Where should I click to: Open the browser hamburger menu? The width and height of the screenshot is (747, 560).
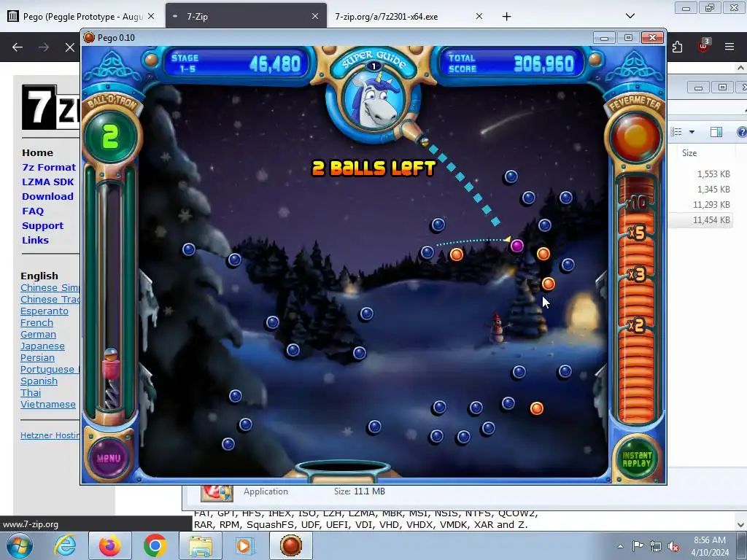[x=729, y=47]
